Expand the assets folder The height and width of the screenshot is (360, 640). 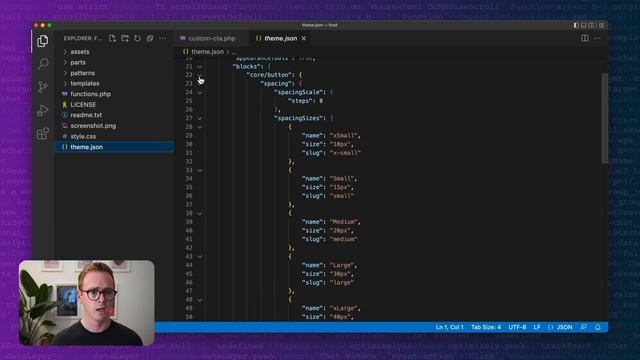(114, 52)
